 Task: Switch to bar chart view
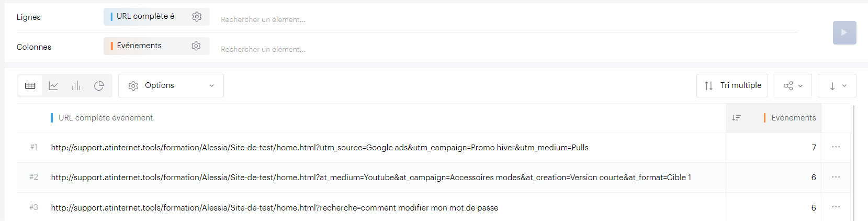pos(76,86)
